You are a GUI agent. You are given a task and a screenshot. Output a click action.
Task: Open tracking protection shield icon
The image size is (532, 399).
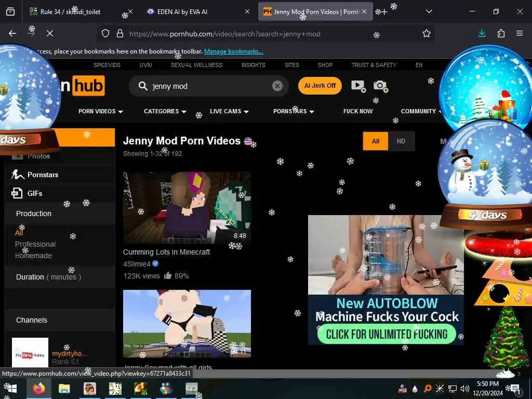(105, 34)
